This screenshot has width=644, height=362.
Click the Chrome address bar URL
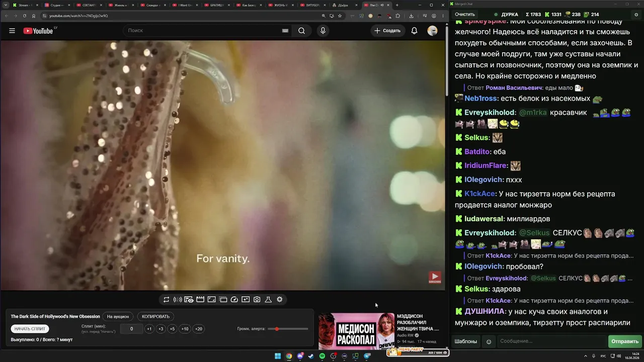(x=78, y=16)
